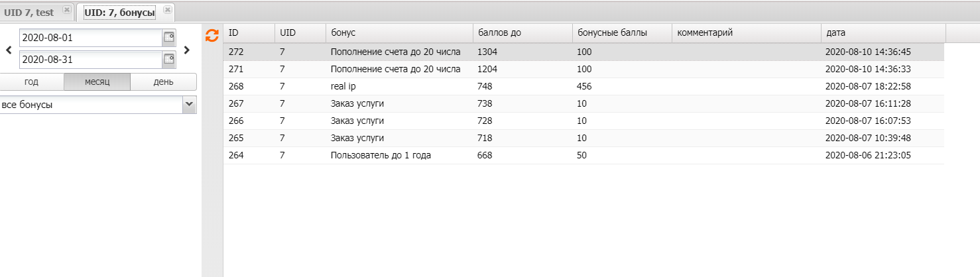Screen dimensions: 980x277
Task: Go to previous period arrow
Action: (9, 49)
